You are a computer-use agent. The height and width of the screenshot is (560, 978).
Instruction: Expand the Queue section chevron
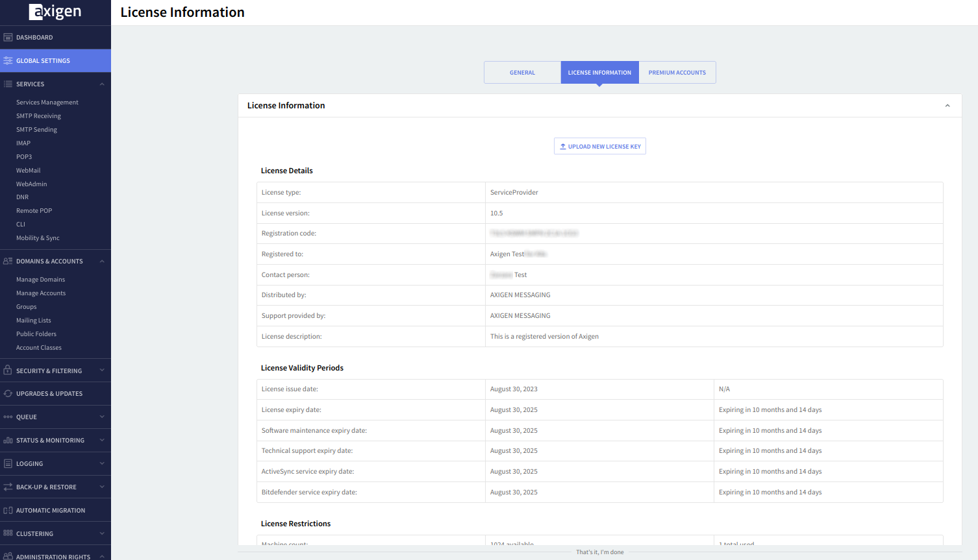[x=102, y=417]
